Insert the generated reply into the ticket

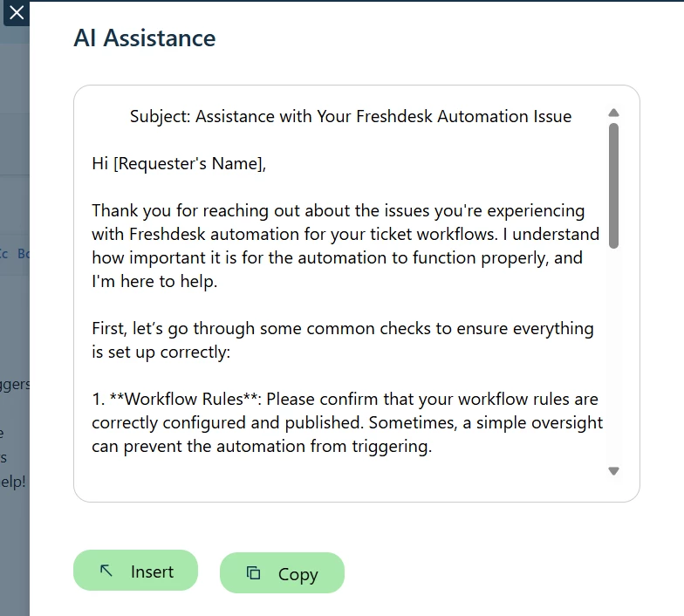click(x=136, y=571)
